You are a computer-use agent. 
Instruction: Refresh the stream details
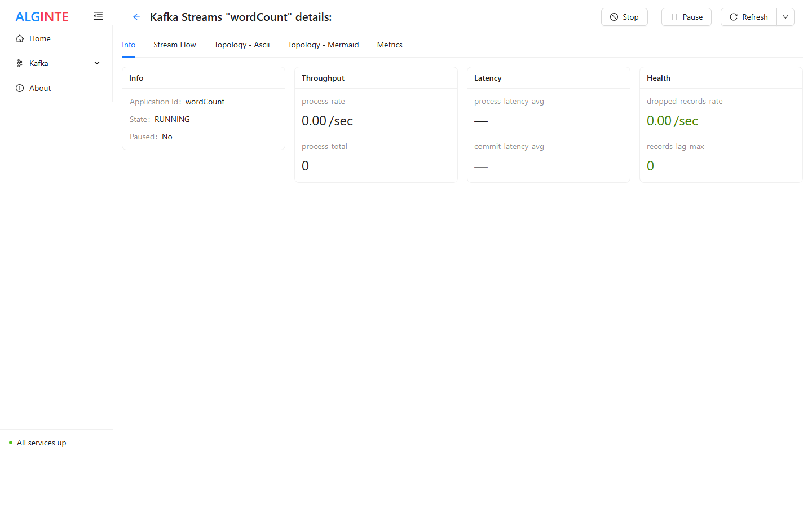[x=749, y=17]
